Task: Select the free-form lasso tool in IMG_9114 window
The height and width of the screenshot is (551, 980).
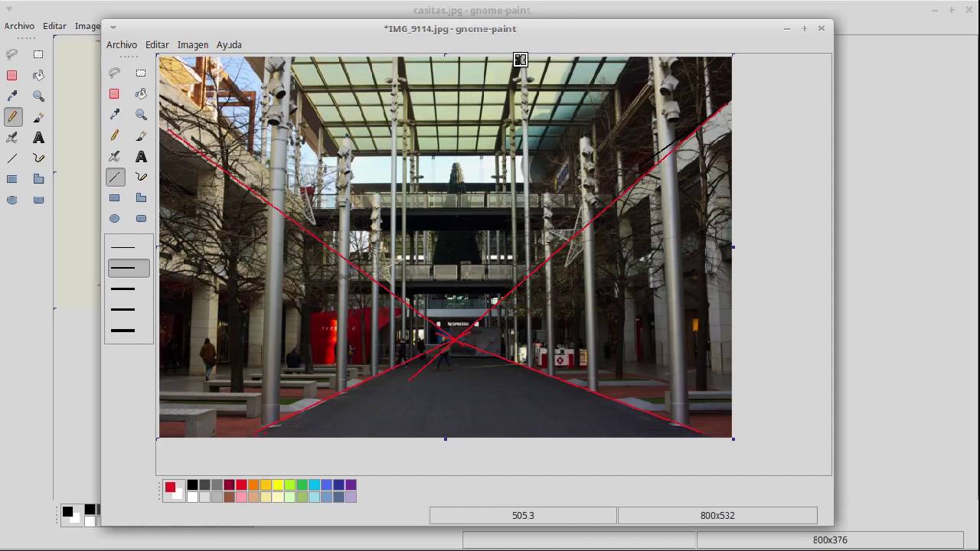Action: coord(115,73)
